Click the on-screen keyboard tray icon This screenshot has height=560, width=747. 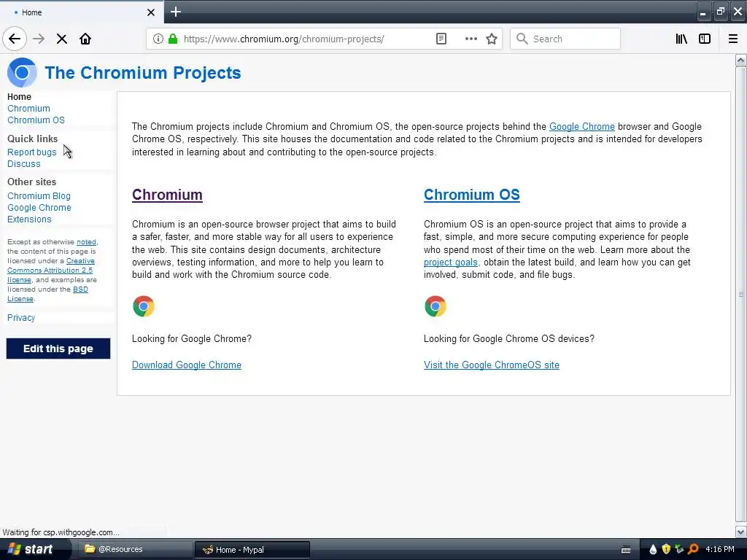coord(626,550)
